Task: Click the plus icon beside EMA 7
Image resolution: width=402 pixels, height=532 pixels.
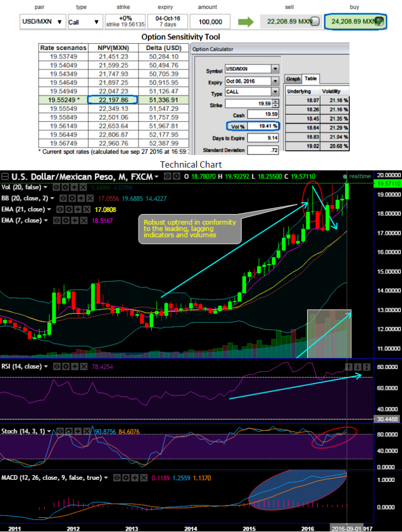Action: (x=75, y=220)
